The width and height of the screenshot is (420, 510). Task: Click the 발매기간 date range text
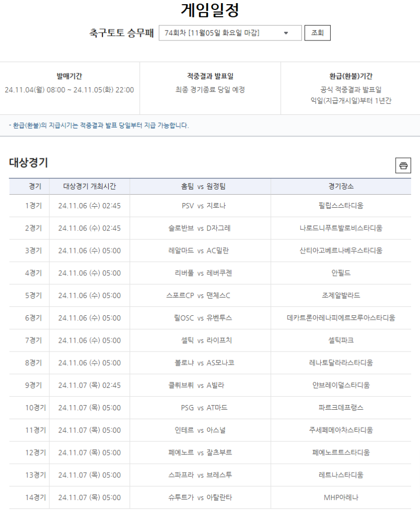[x=69, y=90]
